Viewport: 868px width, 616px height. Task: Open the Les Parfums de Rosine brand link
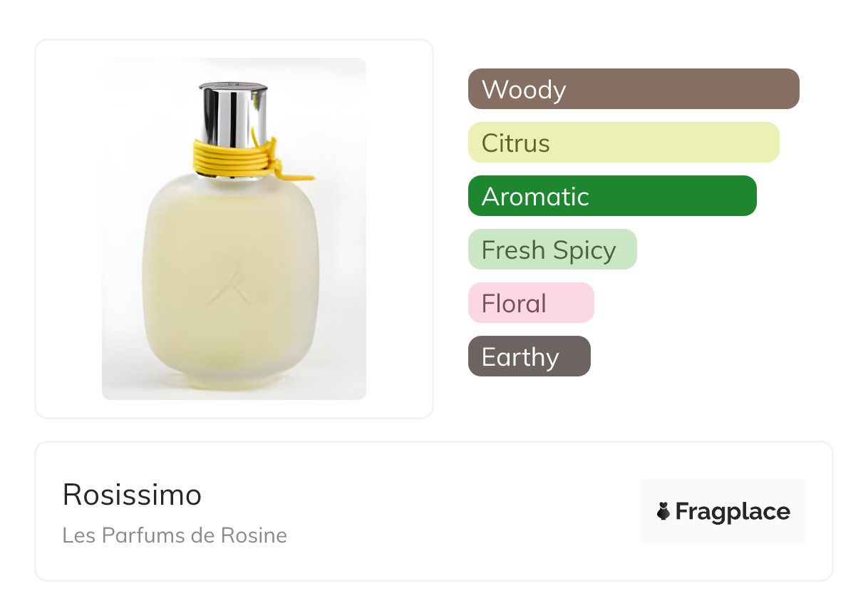175,535
